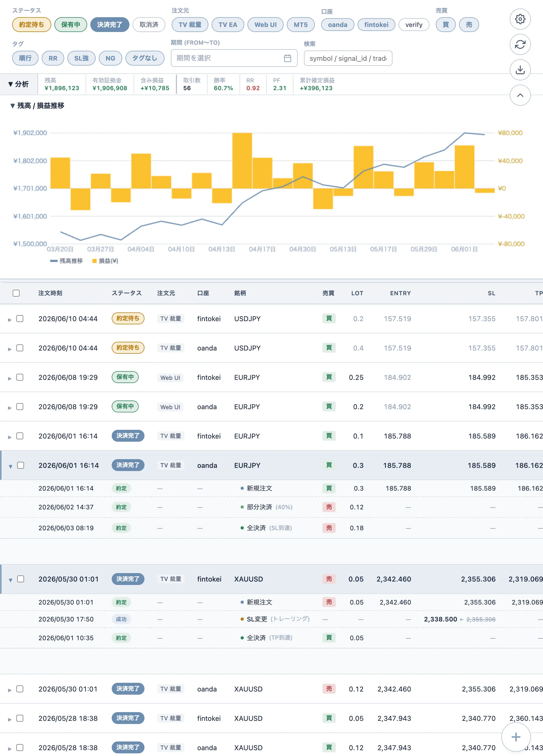
Task: Click the refresh icon button
Action: [x=520, y=44]
